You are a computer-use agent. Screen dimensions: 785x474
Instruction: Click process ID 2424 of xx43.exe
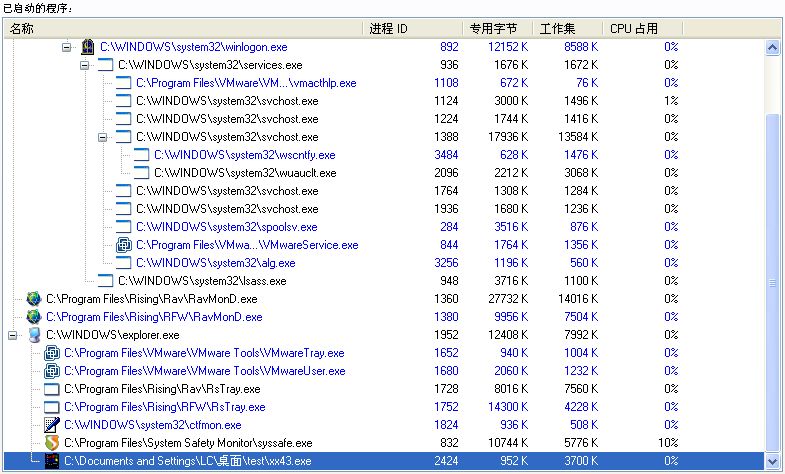pyautogui.click(x=446, y=461)
